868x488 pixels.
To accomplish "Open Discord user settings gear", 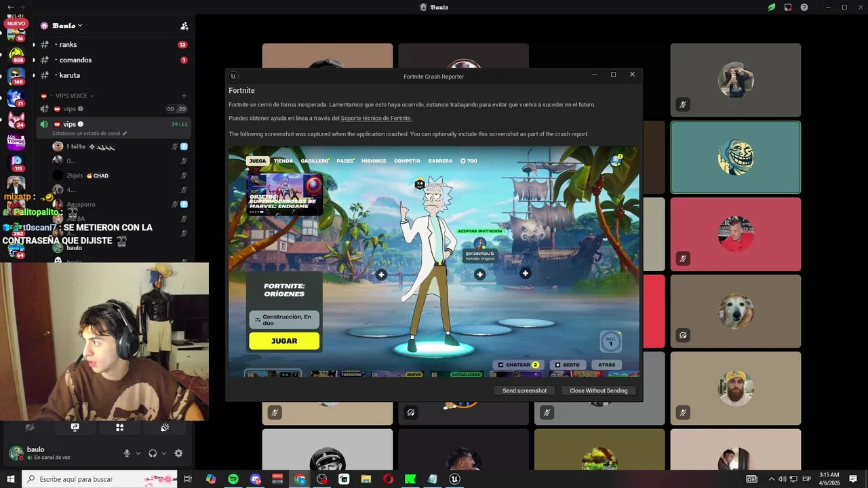I will tap(178, 453).
